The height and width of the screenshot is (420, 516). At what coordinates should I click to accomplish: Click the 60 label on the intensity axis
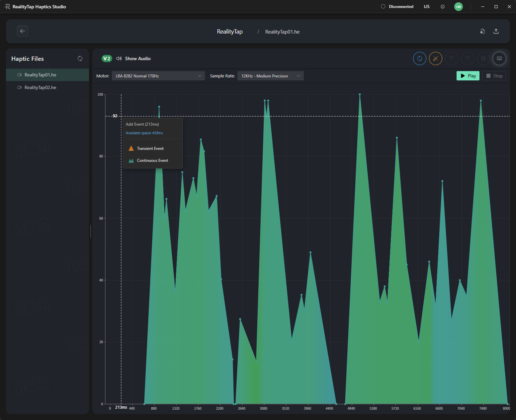click(101, 218)
